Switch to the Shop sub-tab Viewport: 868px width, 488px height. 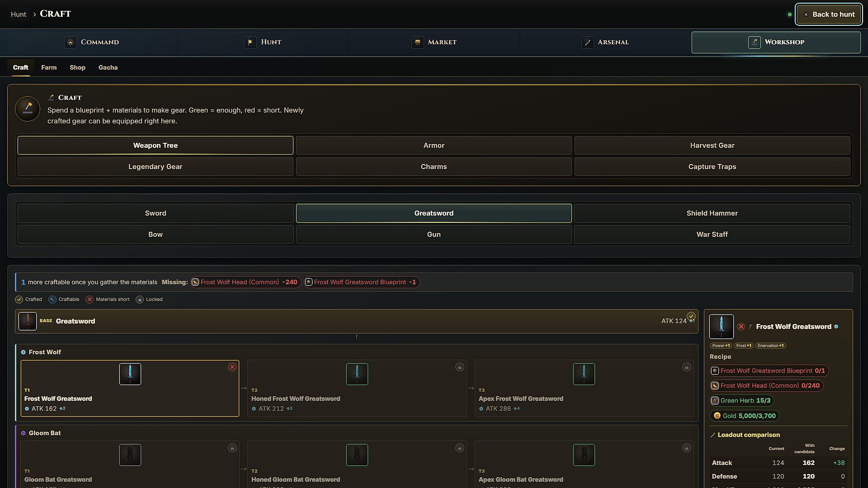[x=77, y=67]
